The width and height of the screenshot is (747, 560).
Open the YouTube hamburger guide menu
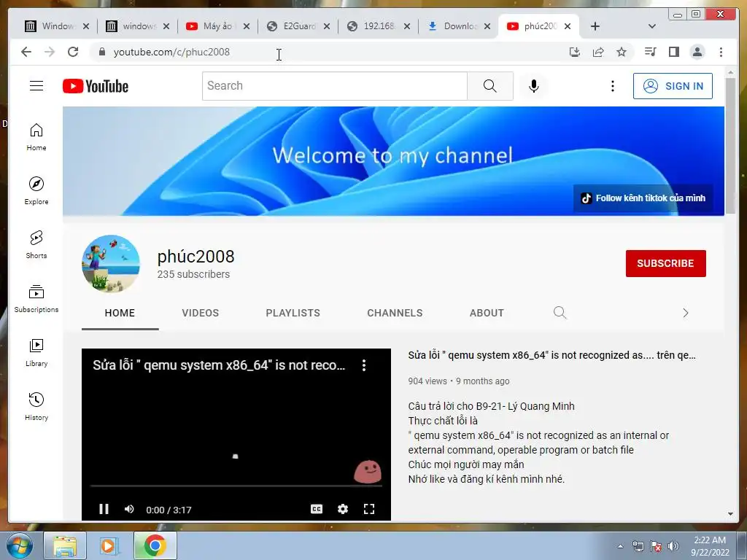click(x=36, y=86)
